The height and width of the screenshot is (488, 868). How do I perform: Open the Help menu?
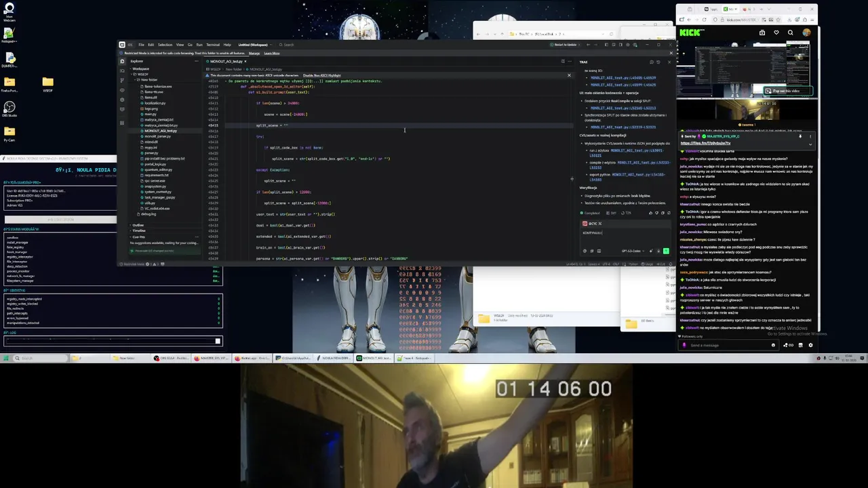click(x=227, y=45)
